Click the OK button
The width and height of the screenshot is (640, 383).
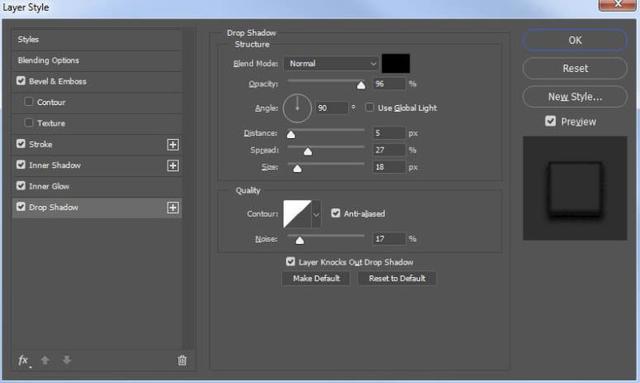pos(575,40)
